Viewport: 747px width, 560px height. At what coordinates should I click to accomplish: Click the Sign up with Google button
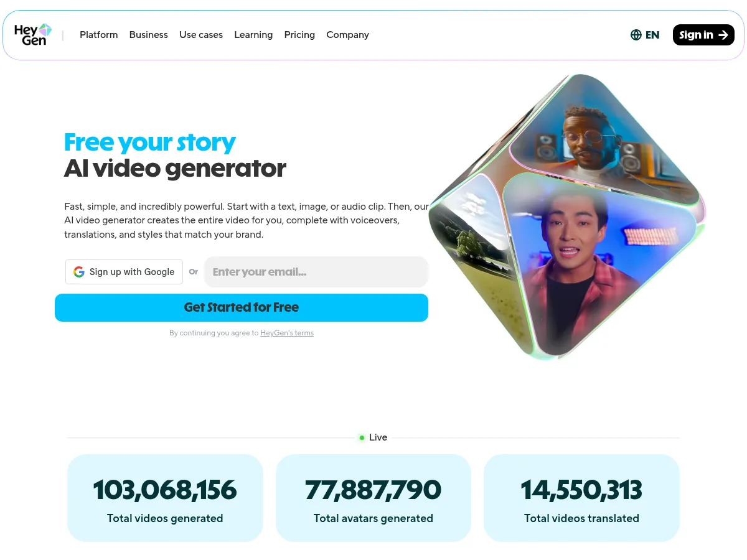[124, 272]
